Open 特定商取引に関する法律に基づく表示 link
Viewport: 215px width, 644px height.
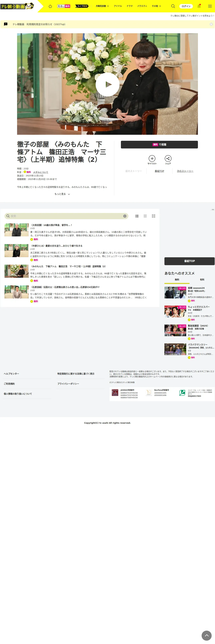[x=76, y=373]
